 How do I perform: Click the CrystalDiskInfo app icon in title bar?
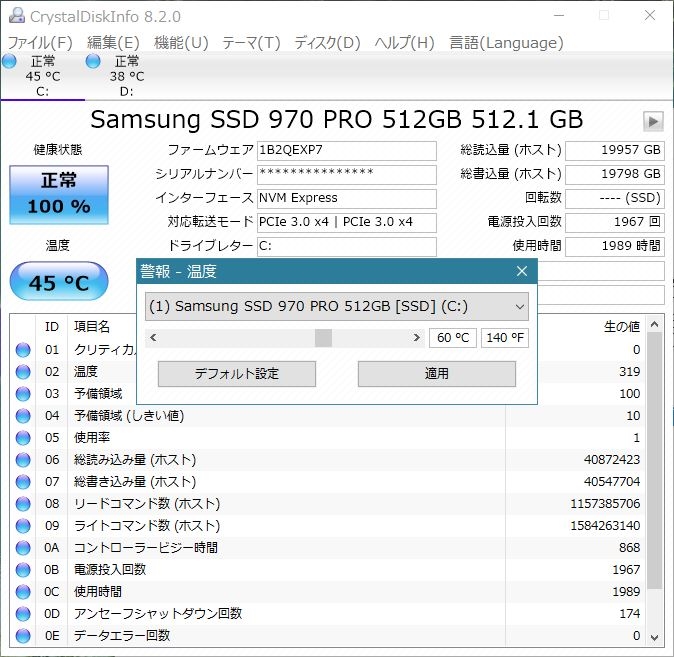pos(17,15)
